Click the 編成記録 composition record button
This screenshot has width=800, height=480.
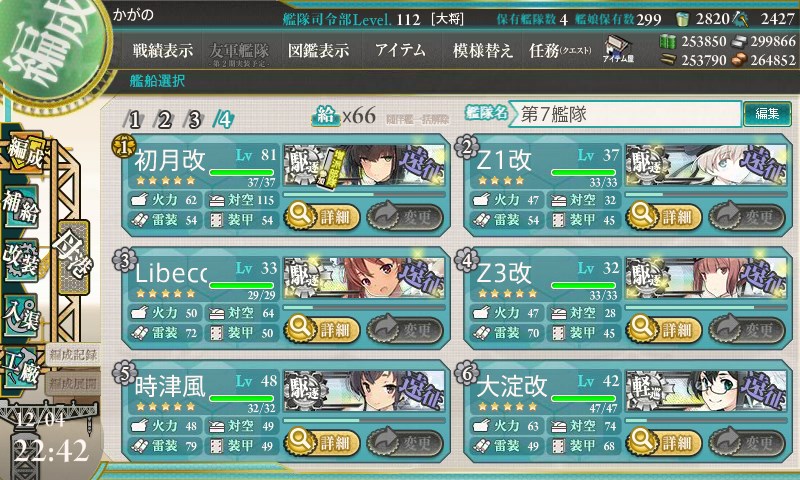click(x=73, y=355)
